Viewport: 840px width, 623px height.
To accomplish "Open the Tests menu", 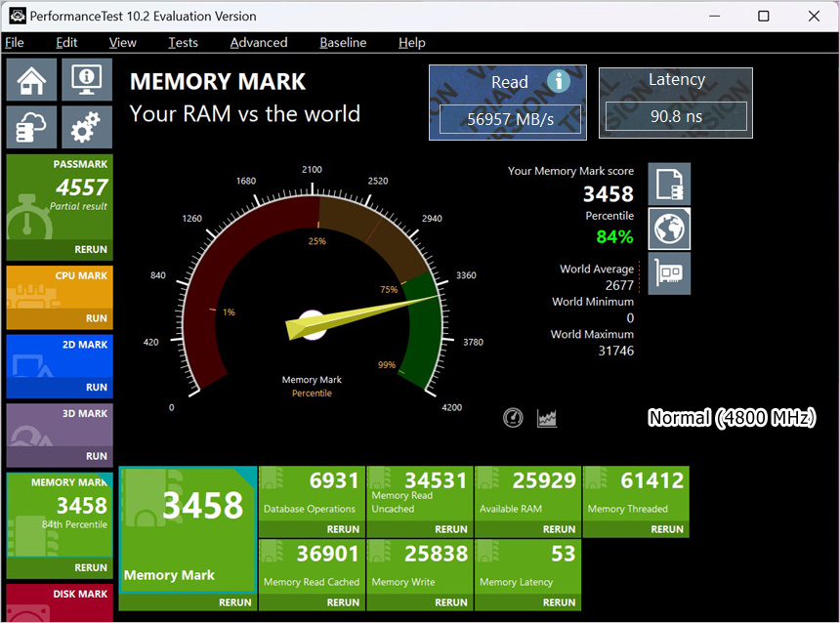I will [183, 42].
